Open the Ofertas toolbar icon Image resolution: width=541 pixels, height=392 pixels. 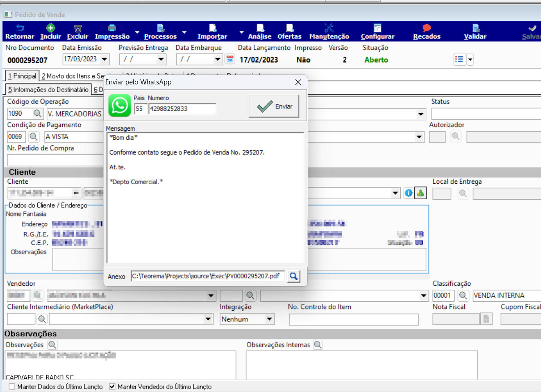tap(290, 28)
